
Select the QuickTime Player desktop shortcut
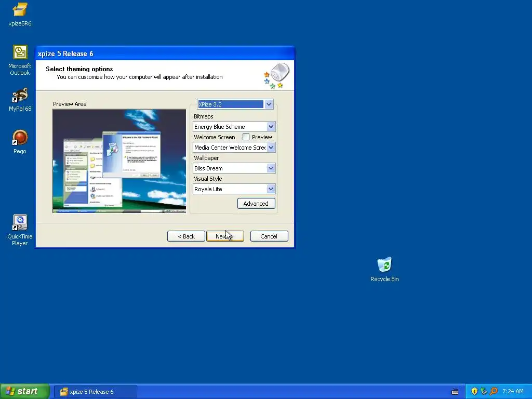(x=20, y=230)
